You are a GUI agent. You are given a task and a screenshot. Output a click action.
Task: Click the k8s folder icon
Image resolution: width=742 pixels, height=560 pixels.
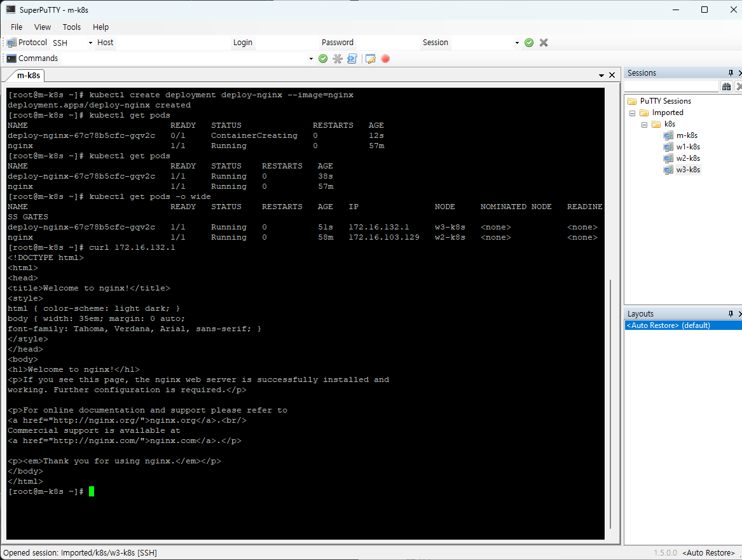coord(656,124)
